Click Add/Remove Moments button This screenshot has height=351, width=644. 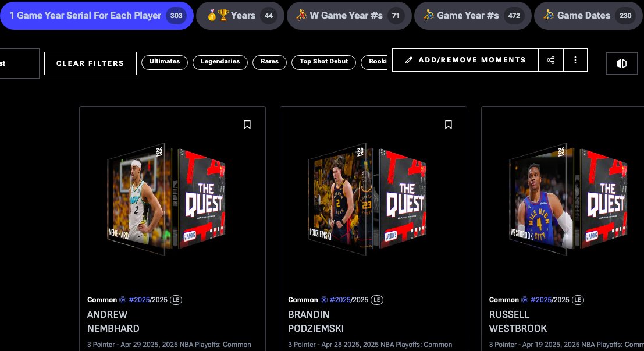[x=465, y=60]
